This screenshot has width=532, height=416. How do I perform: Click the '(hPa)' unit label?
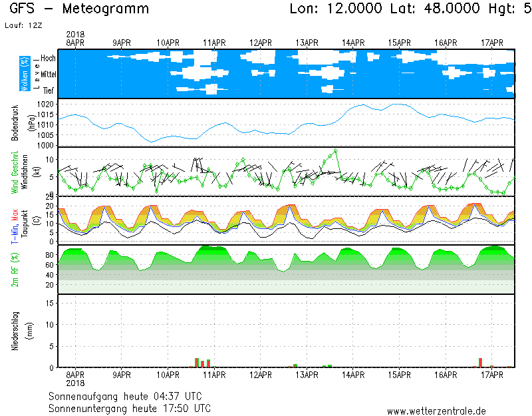(31, 122)
